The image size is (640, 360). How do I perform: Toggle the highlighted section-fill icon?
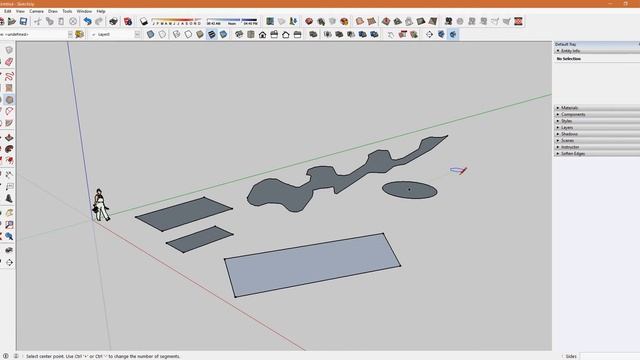[453, 34]
